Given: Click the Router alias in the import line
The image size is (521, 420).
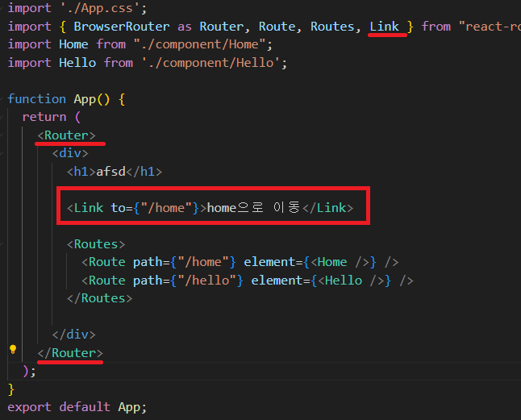Looking at the screenshot, I should (x=221, y=27).
